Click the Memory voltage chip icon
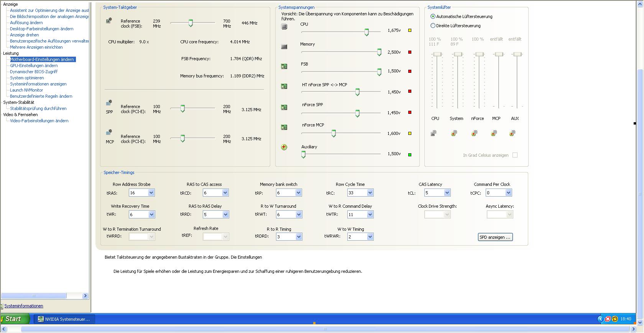This screenshot has width=644, height=333. tap(284, 47)
